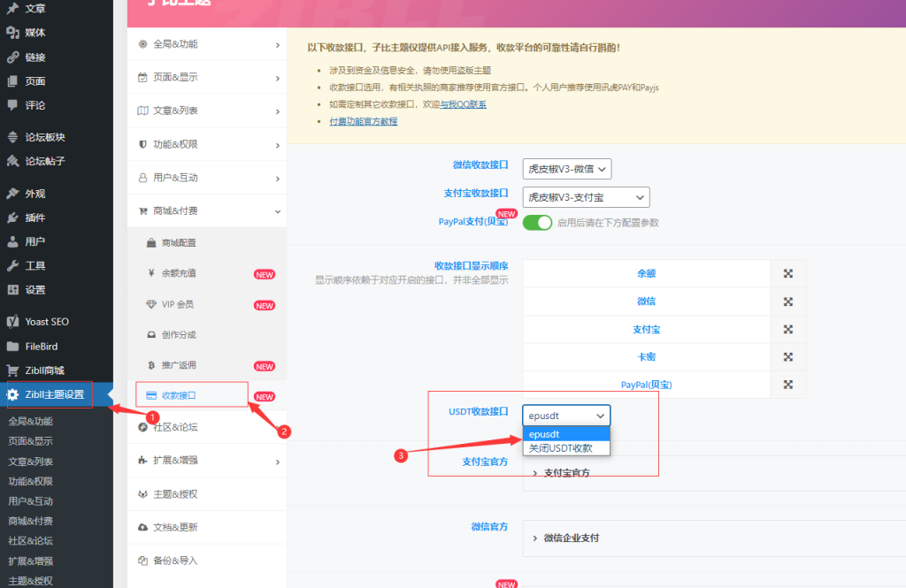Click 用户&互动 in WordPress sidebar submenu
Image resolution: width=906 pixels, height=588 pixels.
click(31, 501)
